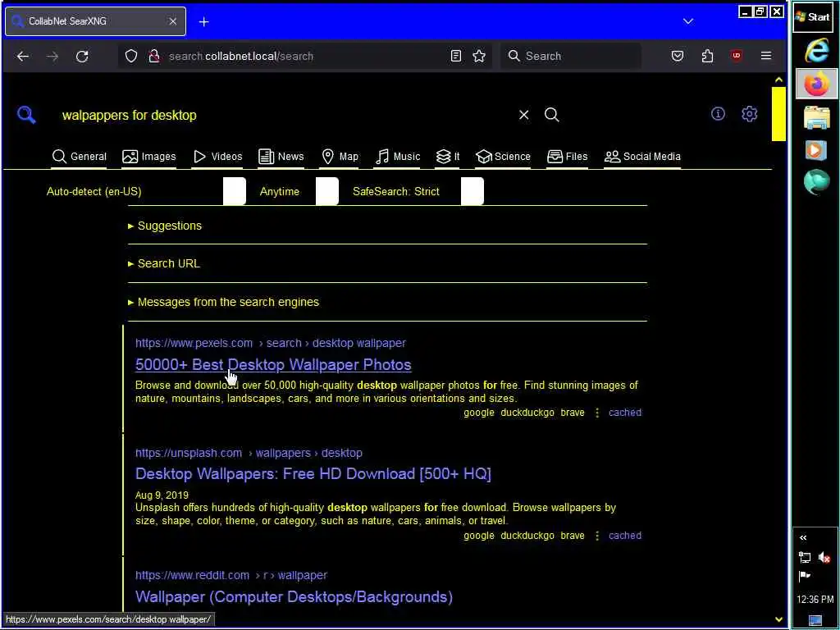
Task: Click the 12:36 PM taskbar clock
Action: pyautogui.click(x=815, y=600)
